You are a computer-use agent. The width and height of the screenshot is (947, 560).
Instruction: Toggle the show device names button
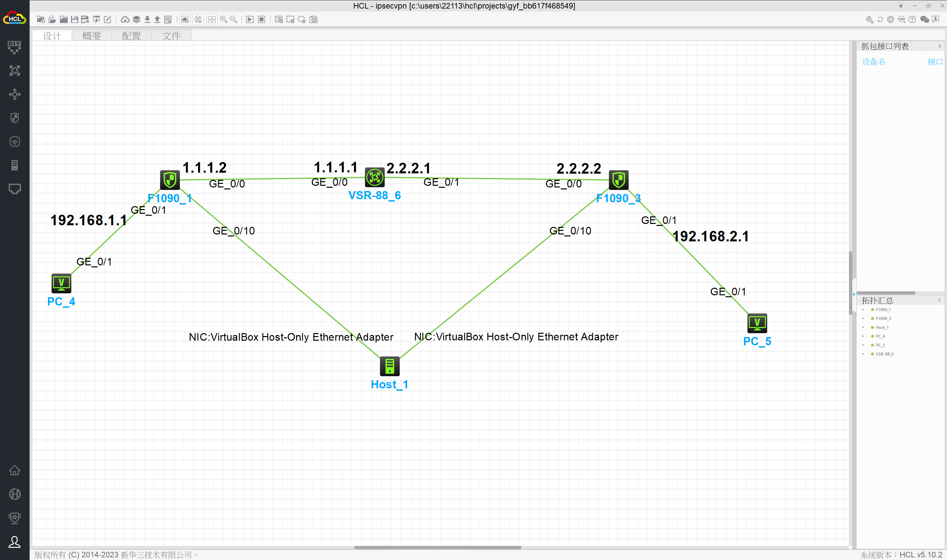198,20
